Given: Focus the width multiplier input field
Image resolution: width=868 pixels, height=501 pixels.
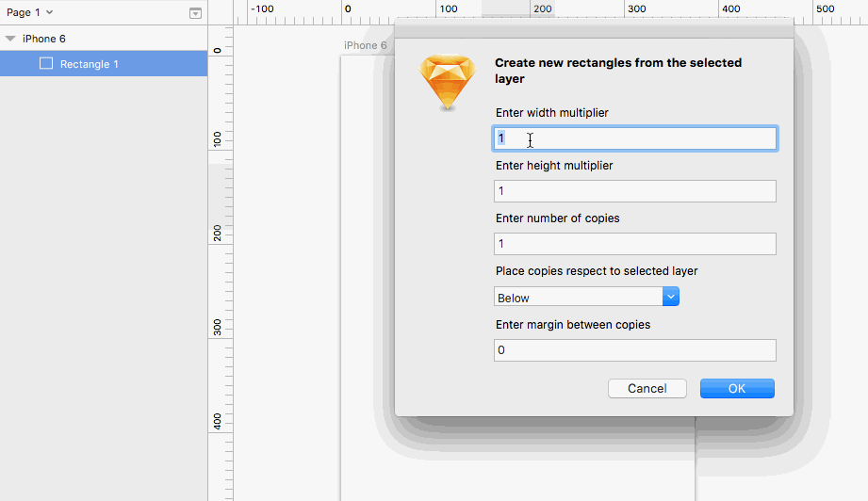Looking at the screenshot, I should (x=635, y=138).
